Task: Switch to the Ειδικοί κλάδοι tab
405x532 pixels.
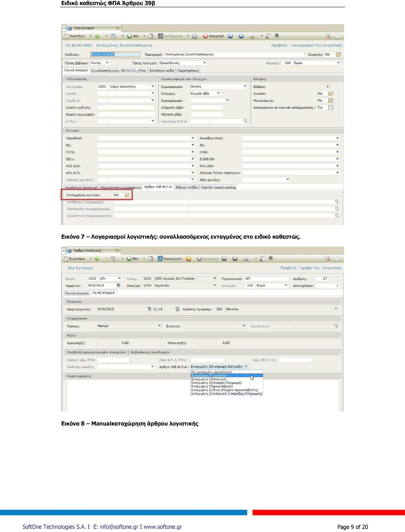Action: tap(187, 187)
